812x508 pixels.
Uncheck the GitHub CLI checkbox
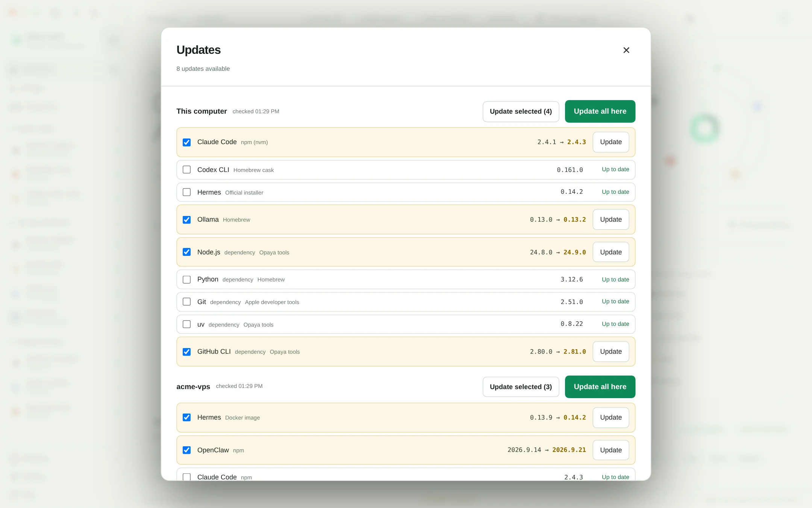[x=186, y=352]
